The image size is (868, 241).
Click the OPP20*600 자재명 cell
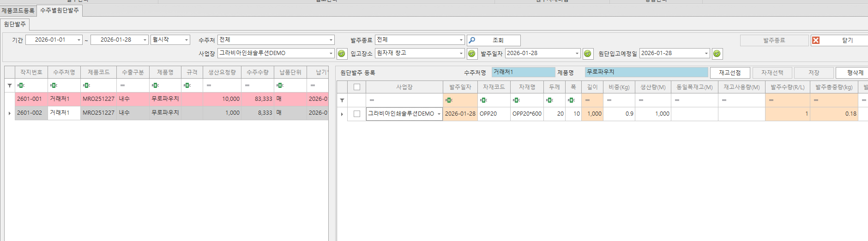coord(527,114)
